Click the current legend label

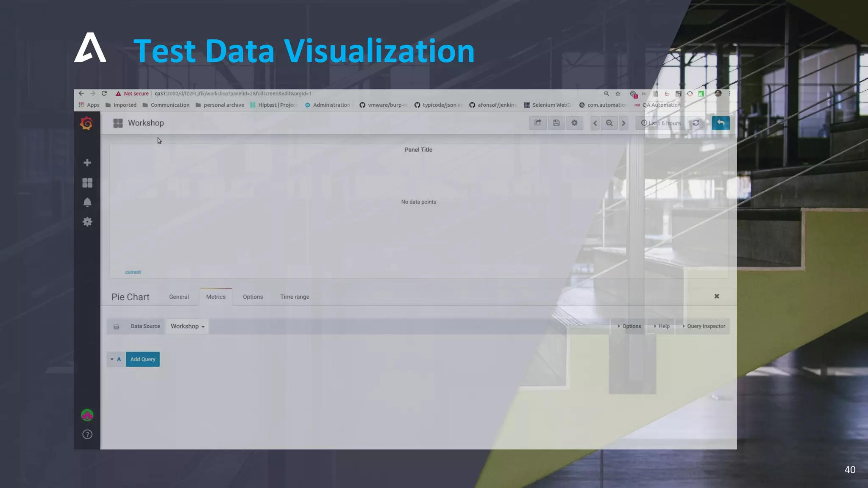click(133, 272)
